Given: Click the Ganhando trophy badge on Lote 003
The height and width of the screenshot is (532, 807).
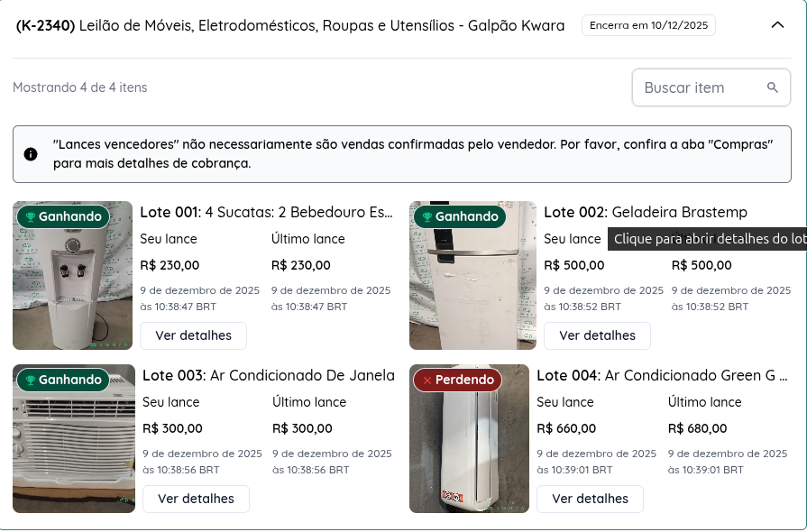Looking at the screenshot, I should click(x=62, y=380).
